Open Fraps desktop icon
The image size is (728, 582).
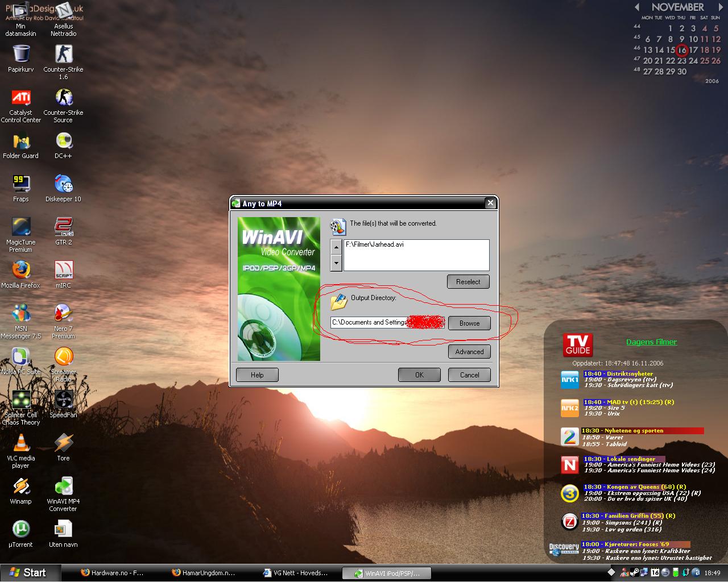(x=20, y=188)
